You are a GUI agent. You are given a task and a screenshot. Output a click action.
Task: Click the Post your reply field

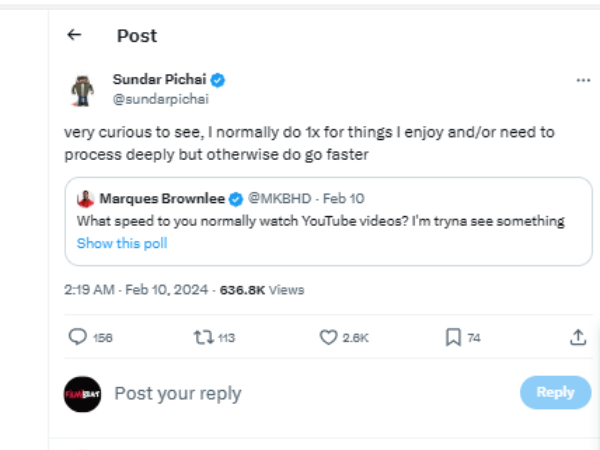pyautogui.click(x=300, y=393)
